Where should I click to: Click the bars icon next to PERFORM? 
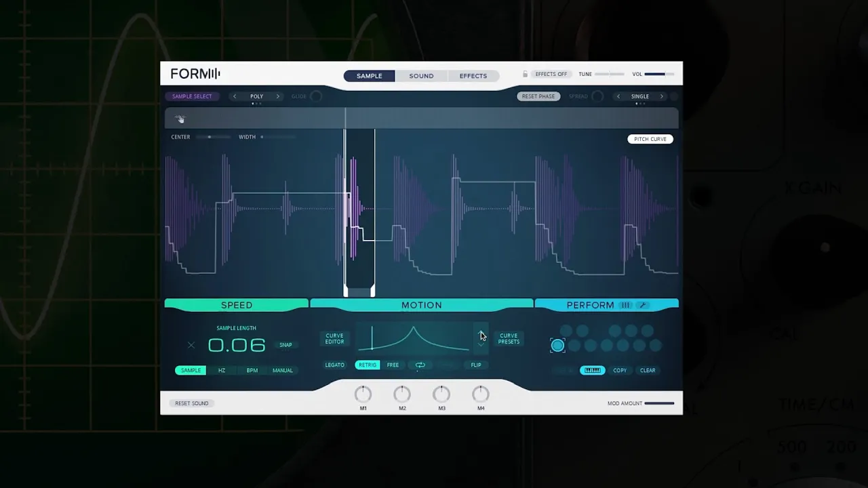(625, 305)
